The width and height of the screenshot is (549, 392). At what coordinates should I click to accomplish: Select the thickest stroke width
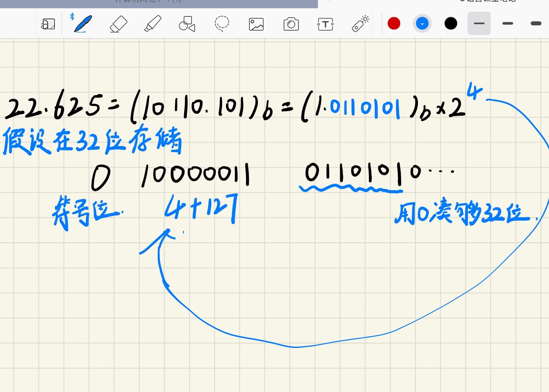coord(536,24)
